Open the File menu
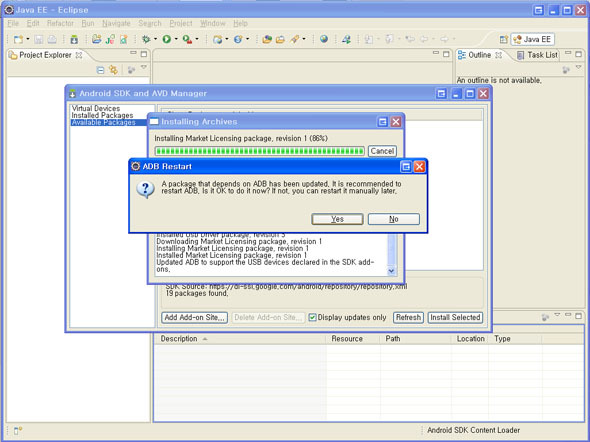This screenshot has height=442, width=590. (x=13, y=23)
